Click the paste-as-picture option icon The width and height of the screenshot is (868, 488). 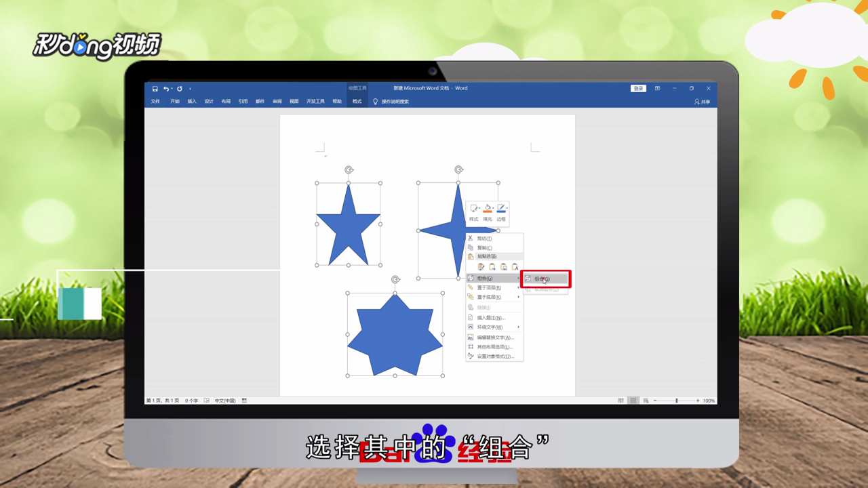[504, 267]
